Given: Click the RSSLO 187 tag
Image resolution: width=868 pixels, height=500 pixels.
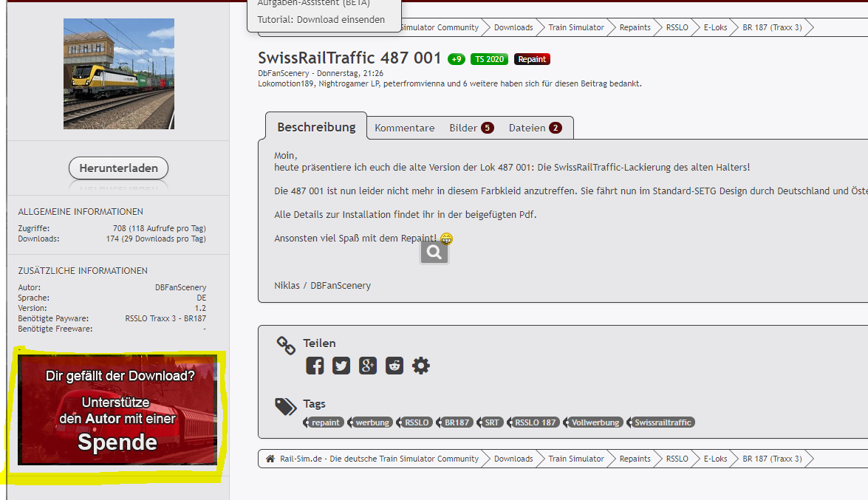Looking at the screenshot, I should (x=535, y=422).
